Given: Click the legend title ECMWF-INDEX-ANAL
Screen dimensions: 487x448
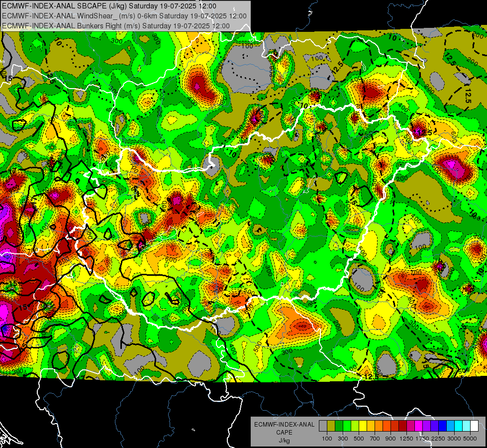Looking at the screenshot, I should pyautogui.click(x=285, y=425).
